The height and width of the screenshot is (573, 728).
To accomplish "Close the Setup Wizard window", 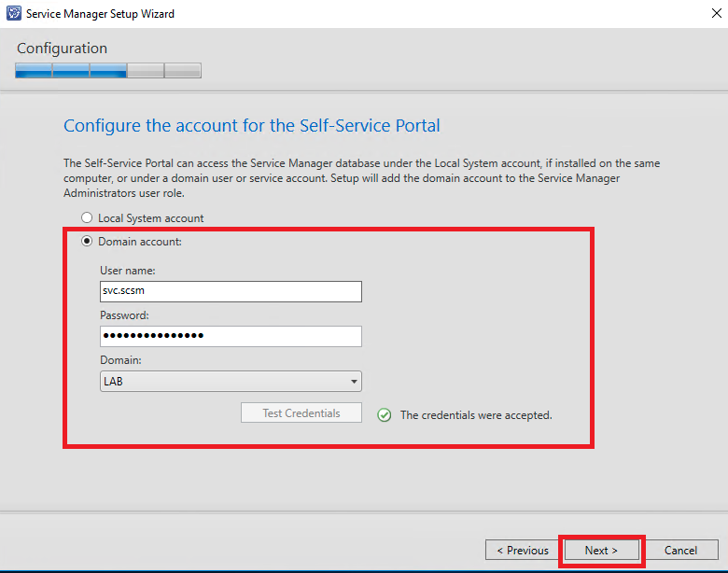I will pos(717,13).
